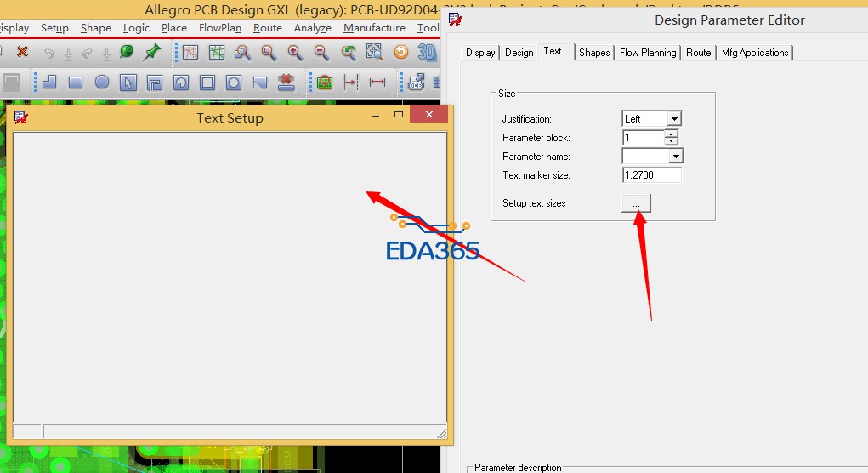Click the redo arrow icon
Screen dimensions: 868x473
87,53
